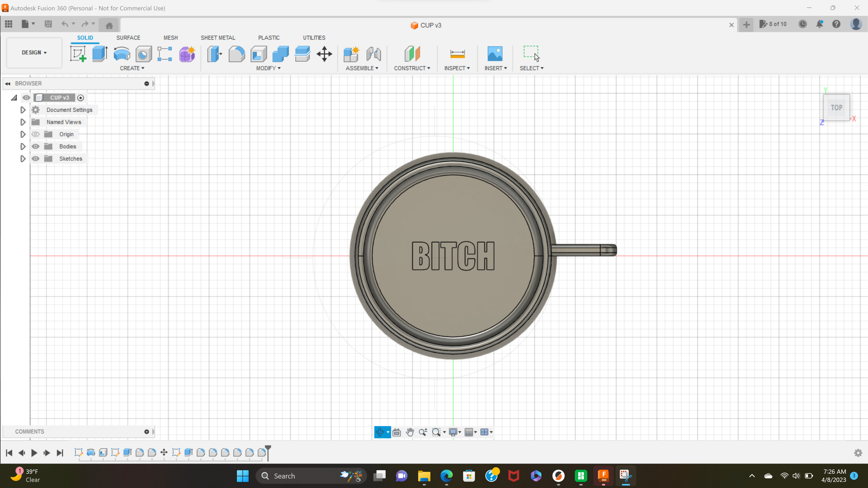Open timeline settings gear

(x=858, y=453)
